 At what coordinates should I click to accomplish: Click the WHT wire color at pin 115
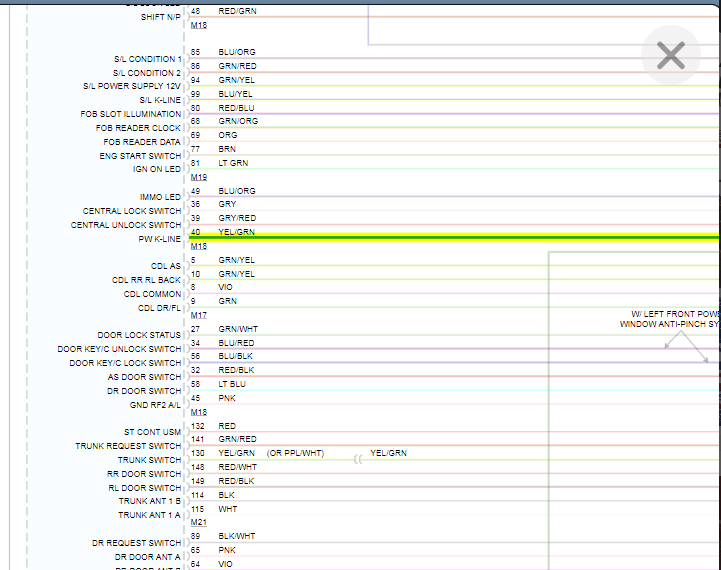click(228, 509)
